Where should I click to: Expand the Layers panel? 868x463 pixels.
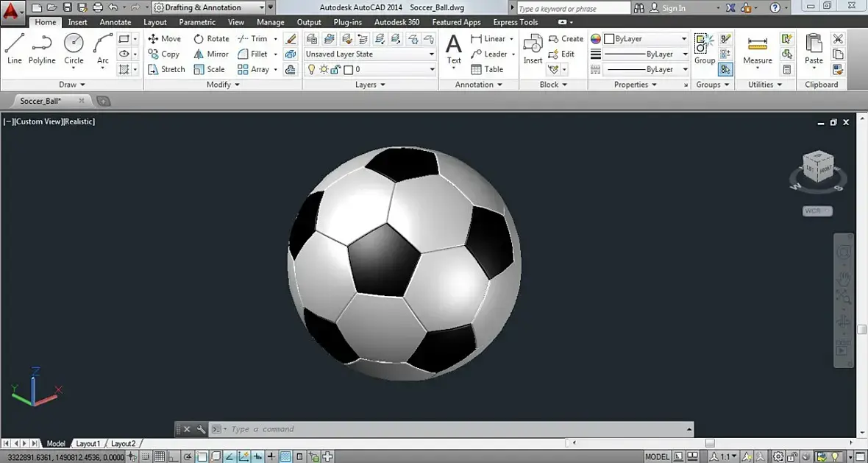370,84
